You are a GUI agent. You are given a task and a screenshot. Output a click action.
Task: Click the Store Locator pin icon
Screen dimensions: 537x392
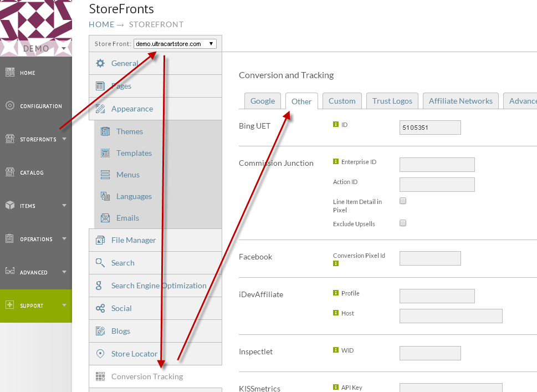tap(100, 354)
